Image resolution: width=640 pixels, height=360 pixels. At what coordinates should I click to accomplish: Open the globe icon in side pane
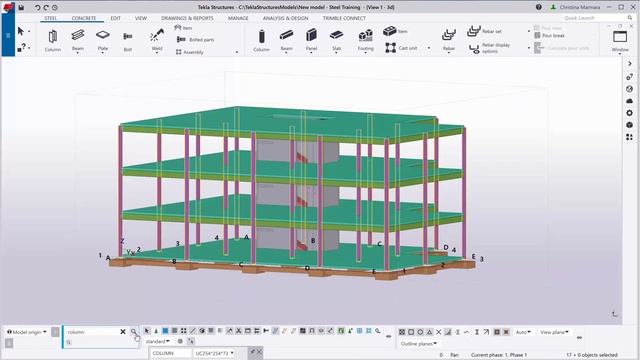coord(629,89)
